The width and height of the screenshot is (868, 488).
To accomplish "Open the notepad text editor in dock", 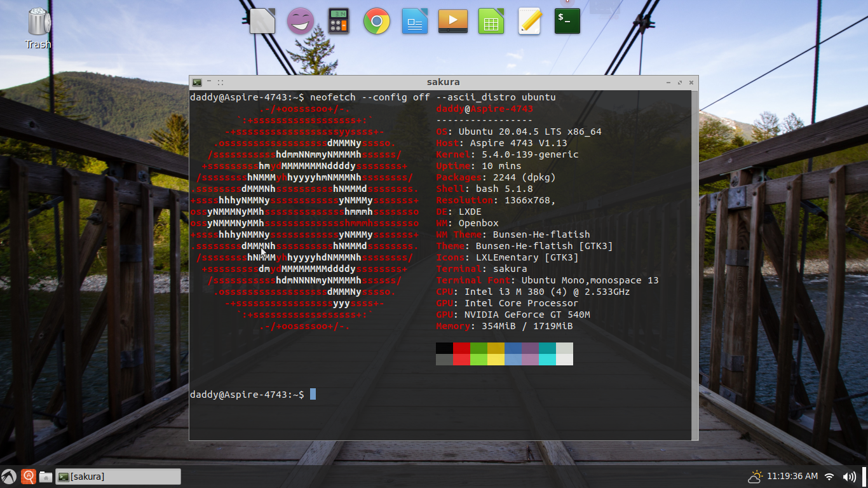I will click(529, 21).
